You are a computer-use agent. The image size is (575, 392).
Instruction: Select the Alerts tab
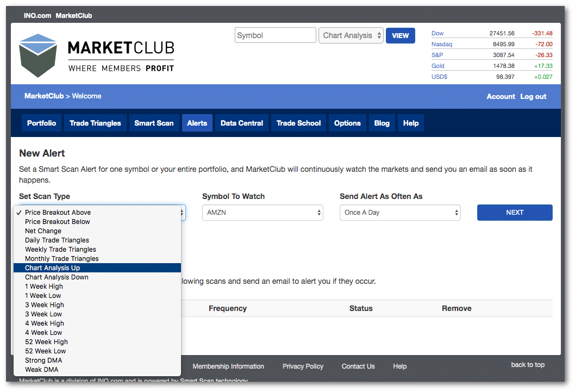pyautogui.click(x=197, y=123)
